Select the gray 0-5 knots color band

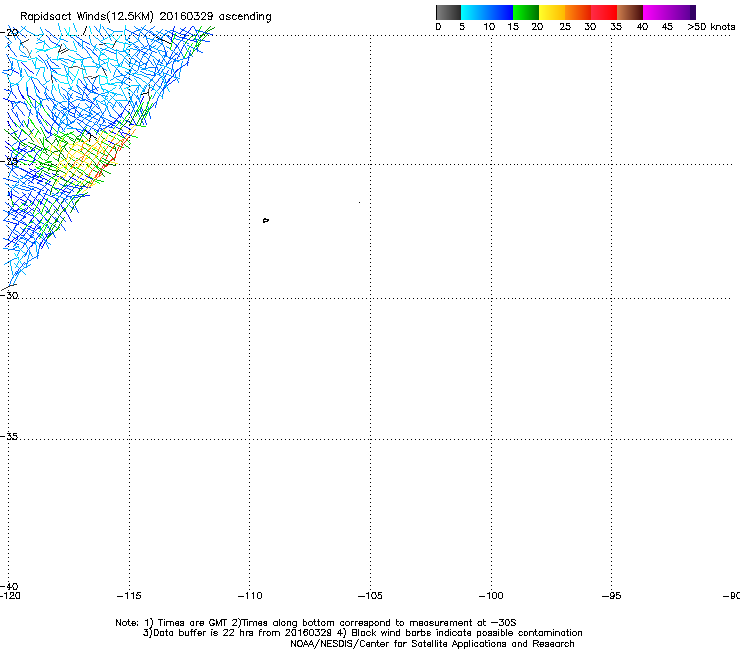[448, 12]
